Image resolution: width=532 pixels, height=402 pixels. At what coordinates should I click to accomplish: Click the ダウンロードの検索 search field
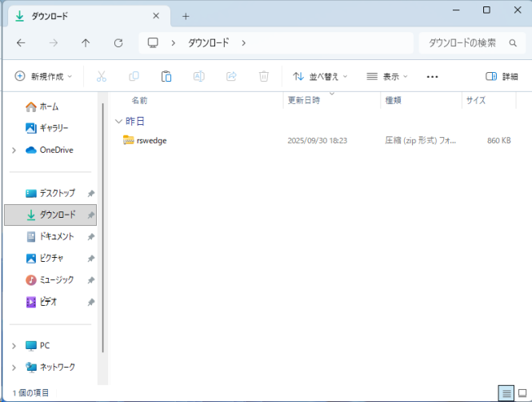(462, 42)
